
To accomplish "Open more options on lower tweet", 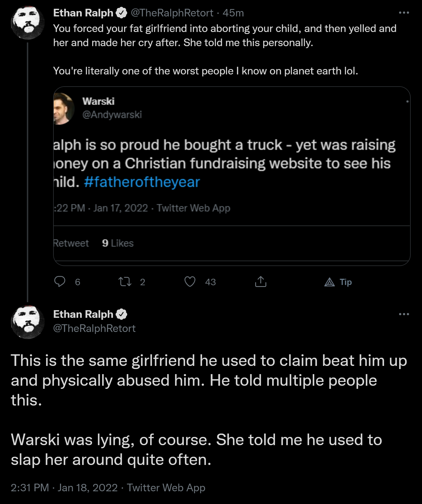I will click(404, 314).
